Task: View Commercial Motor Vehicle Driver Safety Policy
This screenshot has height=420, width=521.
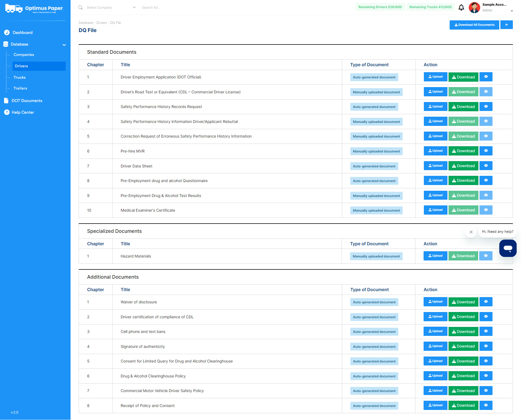Action: [x=486, y=391]
